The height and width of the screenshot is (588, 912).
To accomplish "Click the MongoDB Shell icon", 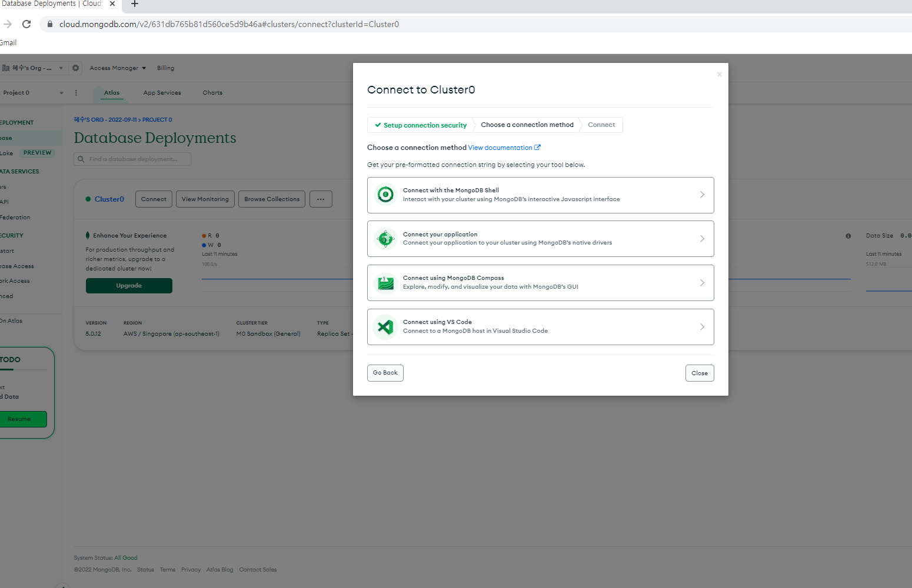I will (x=385, y=195).
